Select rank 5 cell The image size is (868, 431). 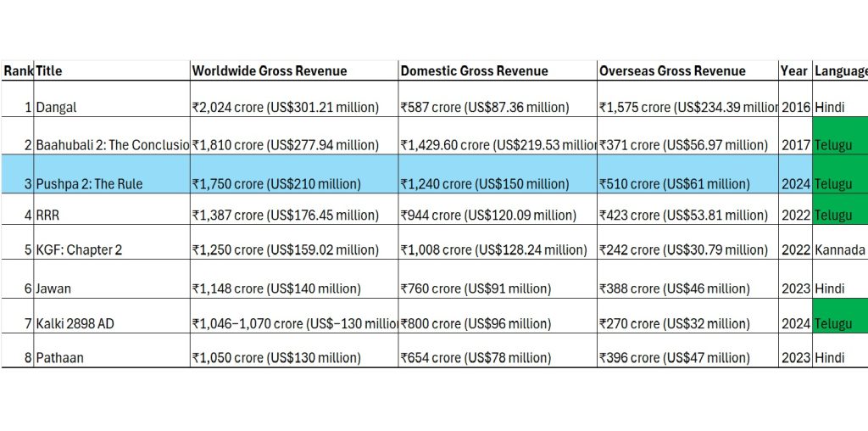(17, 242)
